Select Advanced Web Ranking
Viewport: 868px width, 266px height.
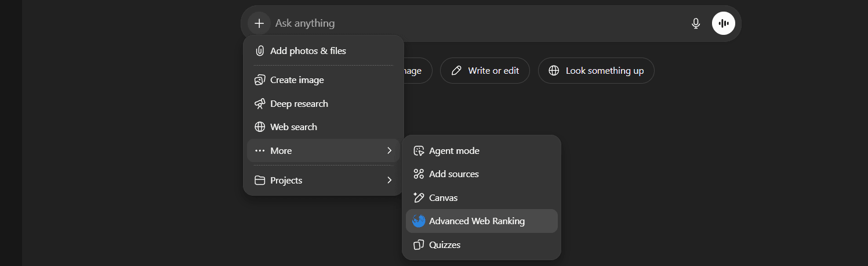click(482, 221)
